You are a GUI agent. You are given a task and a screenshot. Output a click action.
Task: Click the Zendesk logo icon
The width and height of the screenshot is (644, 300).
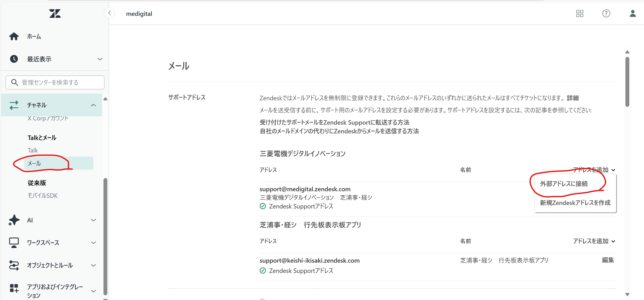click(55, 14)
